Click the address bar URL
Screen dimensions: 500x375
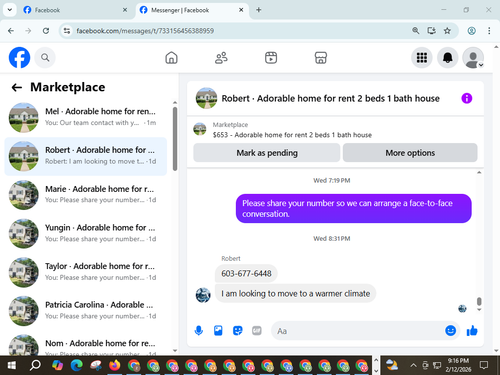point(145,31)
